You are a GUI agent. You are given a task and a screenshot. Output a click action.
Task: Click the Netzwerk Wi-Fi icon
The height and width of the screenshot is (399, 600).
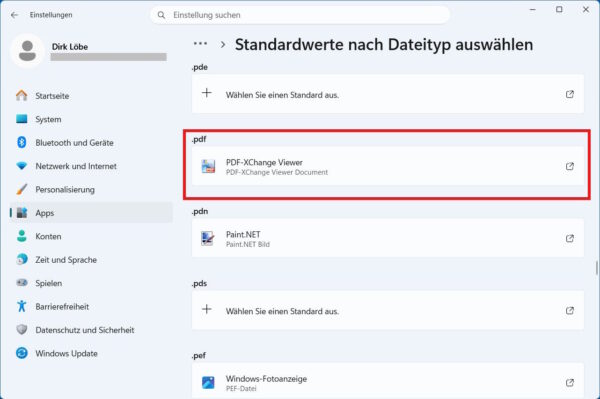[22, 166]
